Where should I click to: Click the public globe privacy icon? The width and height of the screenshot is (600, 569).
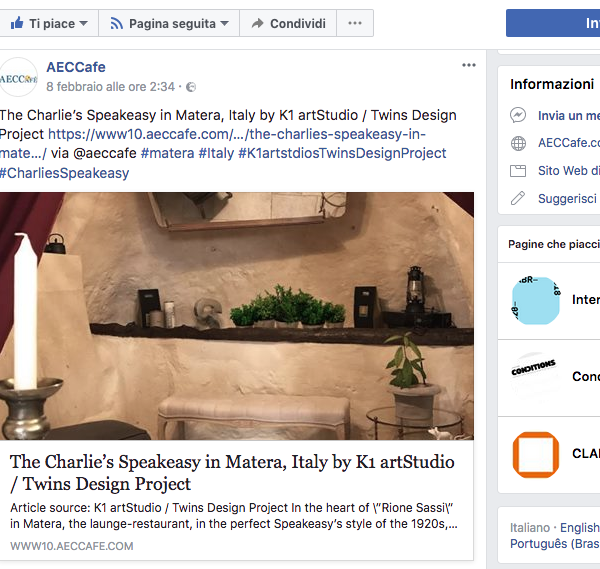(x=191, y=87)
